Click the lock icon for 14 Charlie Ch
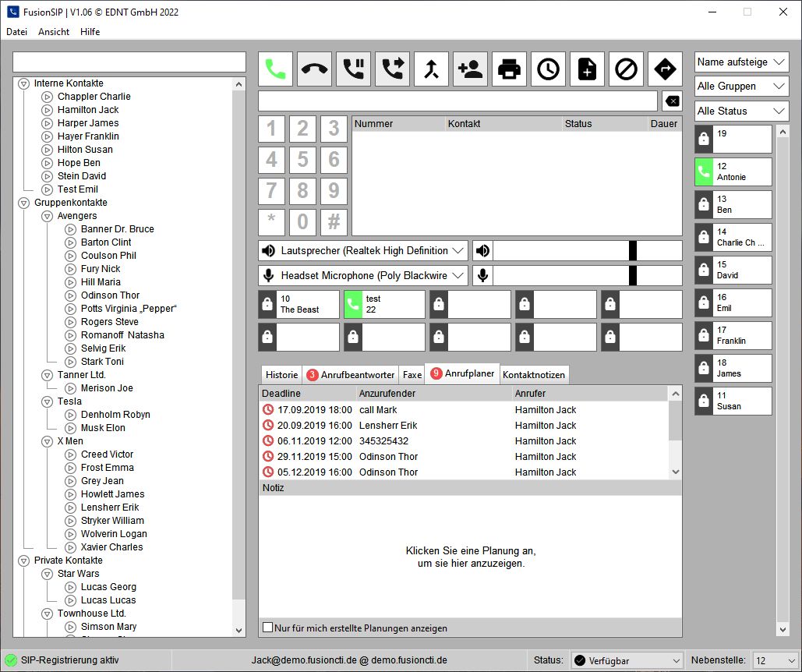802x672 pixels. coord(704,237)
